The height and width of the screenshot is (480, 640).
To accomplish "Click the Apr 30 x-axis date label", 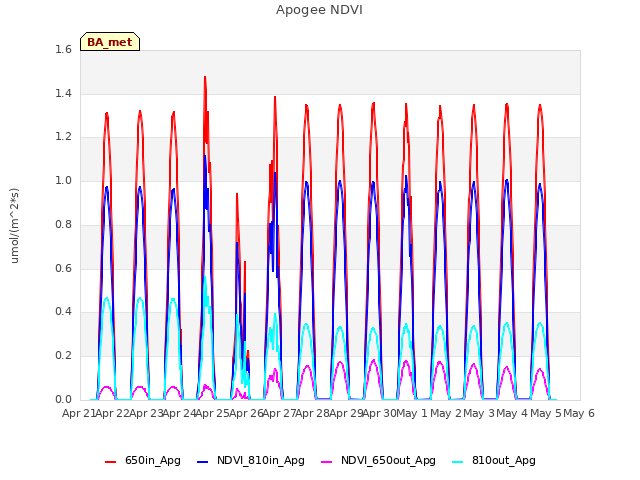I will coord(380,413).
